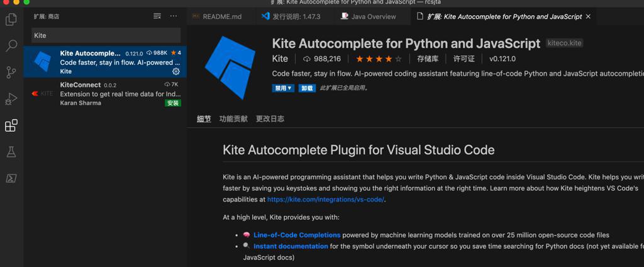Open the Search view in activity bar

click(x=11, y=46)
